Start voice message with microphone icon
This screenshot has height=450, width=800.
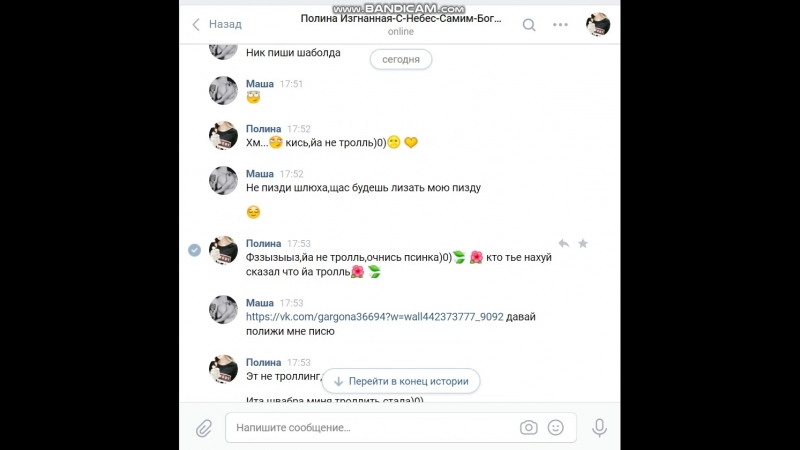click(x=599, y=428)
